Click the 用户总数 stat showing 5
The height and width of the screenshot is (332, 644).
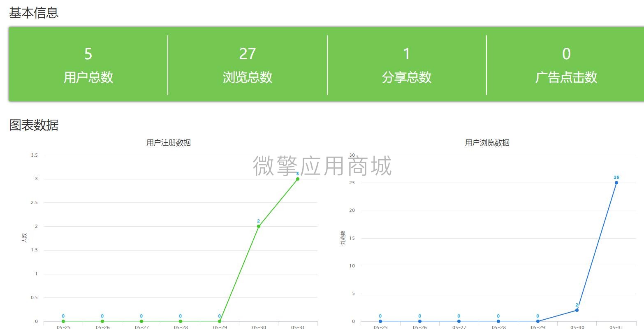88,65
